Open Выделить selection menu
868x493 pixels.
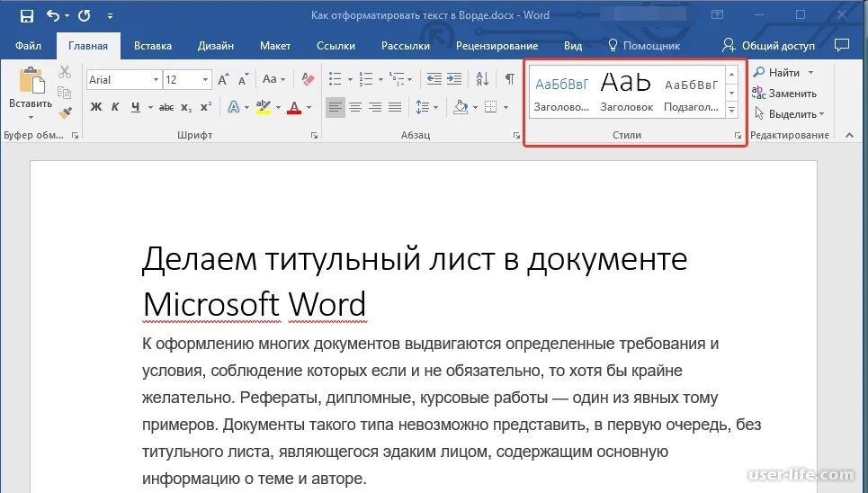click(x=789, y=114)
